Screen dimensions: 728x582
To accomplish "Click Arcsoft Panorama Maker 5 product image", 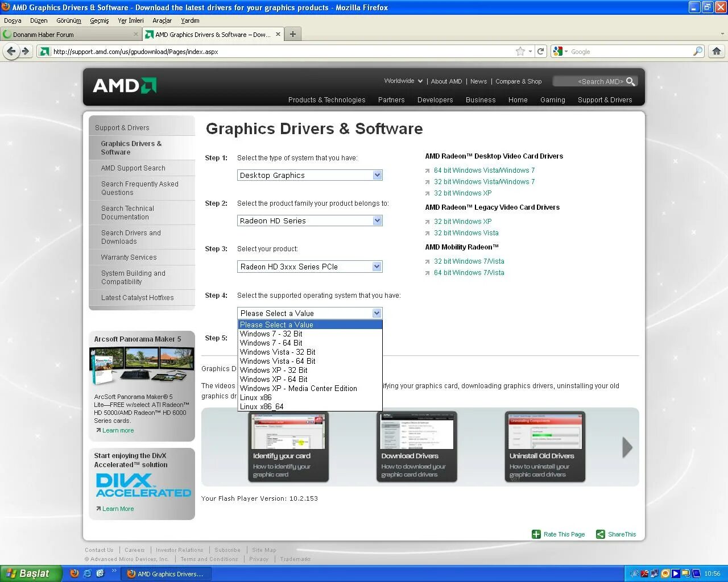I will (141, 367).
